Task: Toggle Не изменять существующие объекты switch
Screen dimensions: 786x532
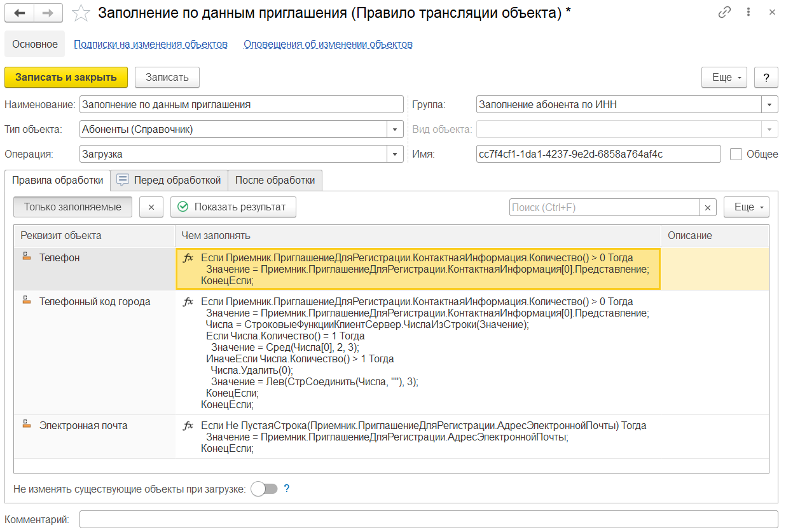Action: pyautogui.click(x=264, y=489)
